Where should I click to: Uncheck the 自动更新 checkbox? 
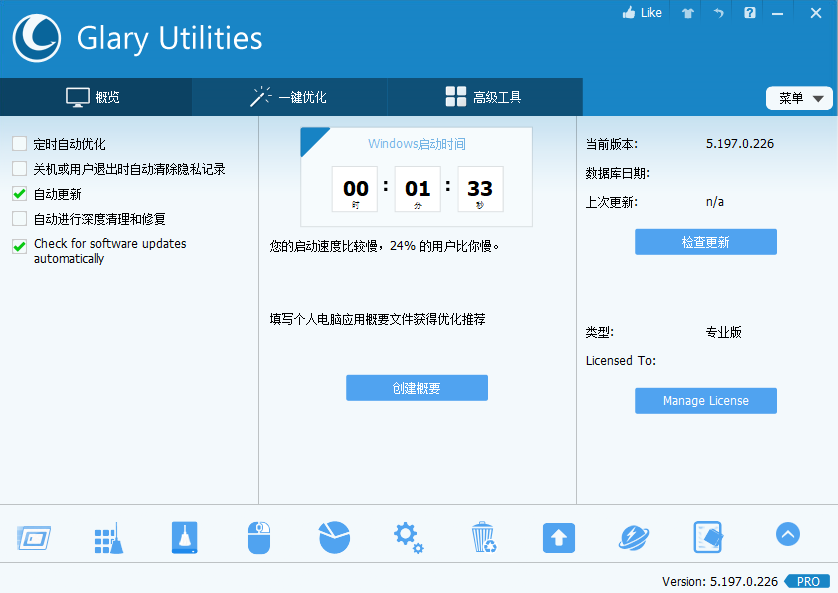(20, 194)
